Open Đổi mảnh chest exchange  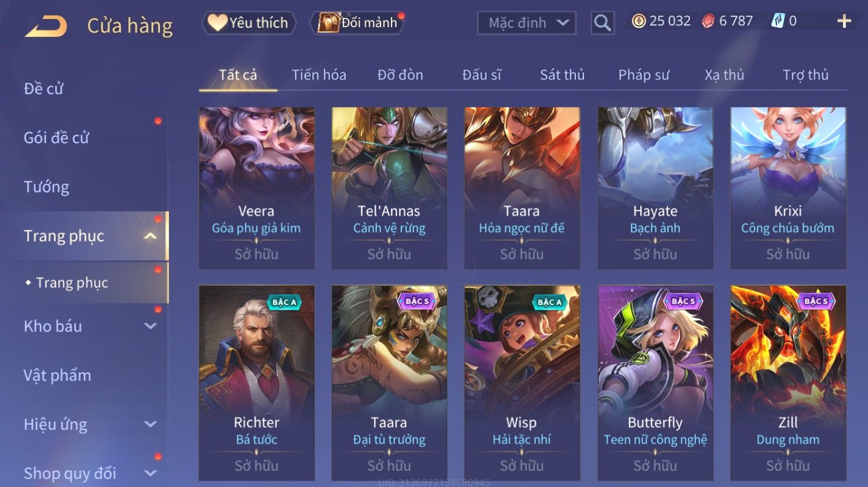(358, 23)
